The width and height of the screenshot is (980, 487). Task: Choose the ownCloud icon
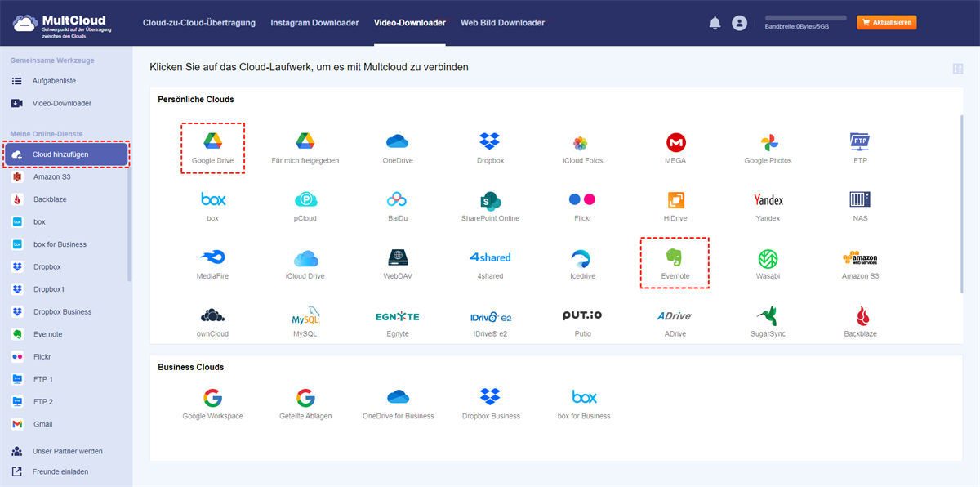213,316
